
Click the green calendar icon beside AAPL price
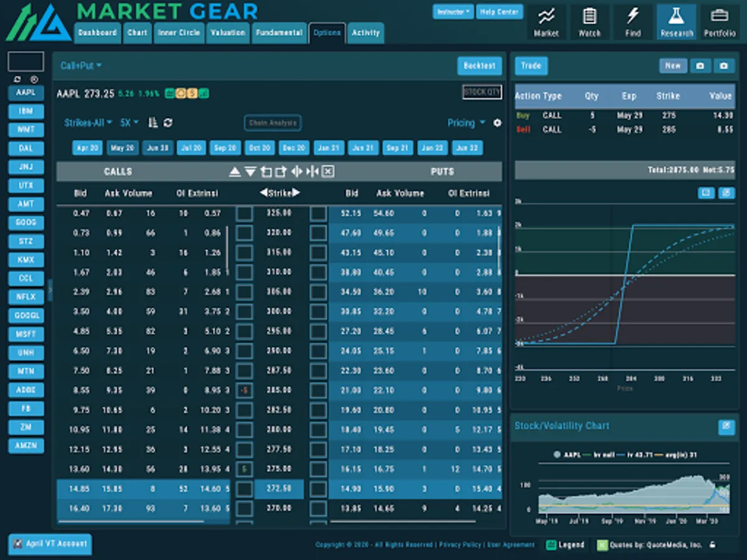tap(170, 93)
